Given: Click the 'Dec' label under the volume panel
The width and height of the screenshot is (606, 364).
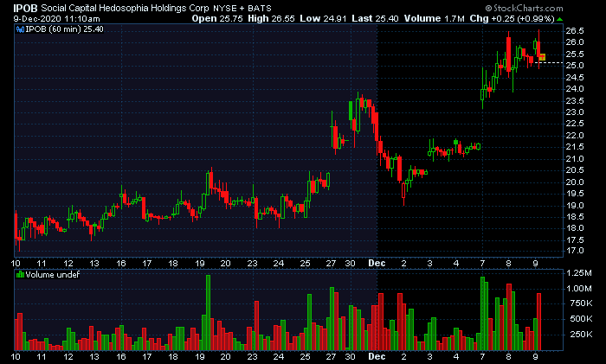Looking at the screenshot, I should (x=377, y=356).
